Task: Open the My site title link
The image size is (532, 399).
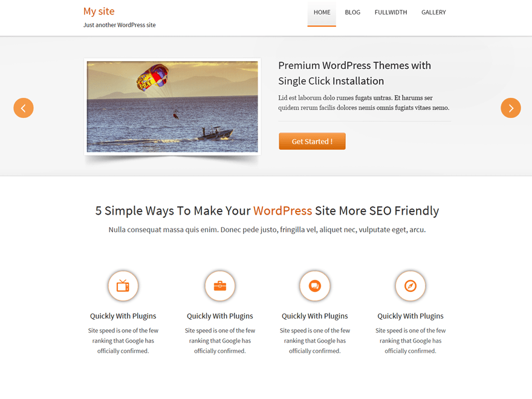Action: (x=99, y=11)
